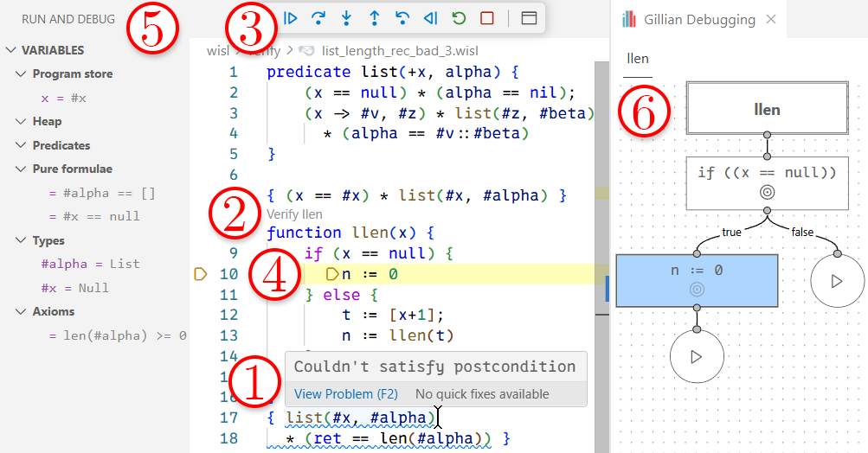
Task: Jump to the 'if ((x == null))' node target
Action: tap(767, 193)
